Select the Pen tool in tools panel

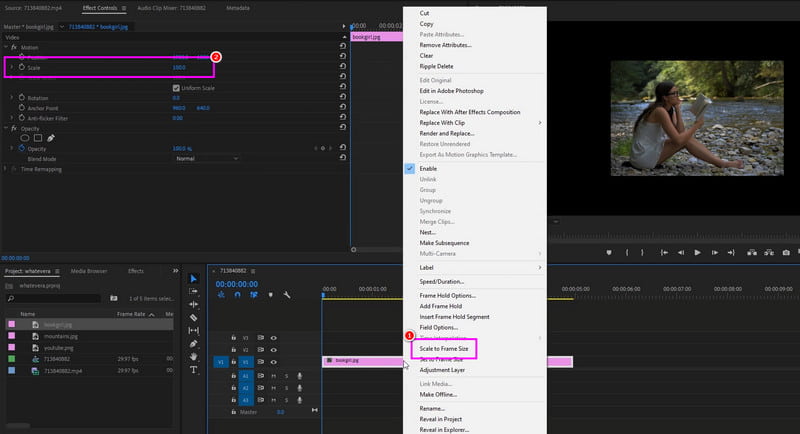click(x=193, y=344)
